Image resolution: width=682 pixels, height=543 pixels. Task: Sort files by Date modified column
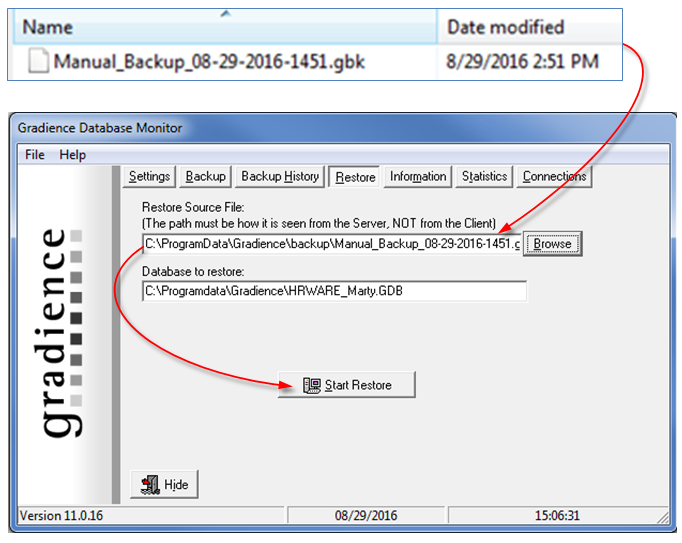(x=505, y=27)
